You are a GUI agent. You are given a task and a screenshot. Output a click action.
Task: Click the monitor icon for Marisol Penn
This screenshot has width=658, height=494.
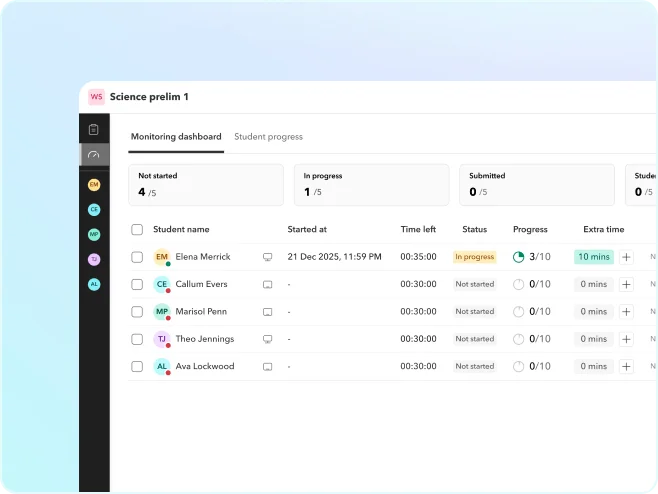tap(267, 312)
